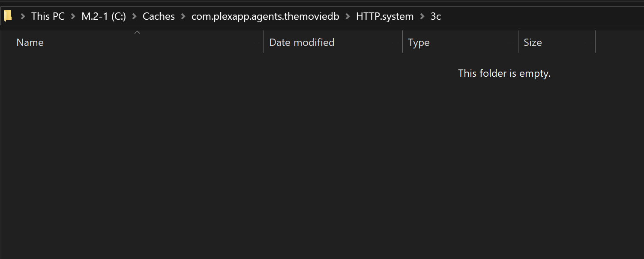Sort by Size column header
This screenshot has height=259, width=644.
tap(533, 42)
